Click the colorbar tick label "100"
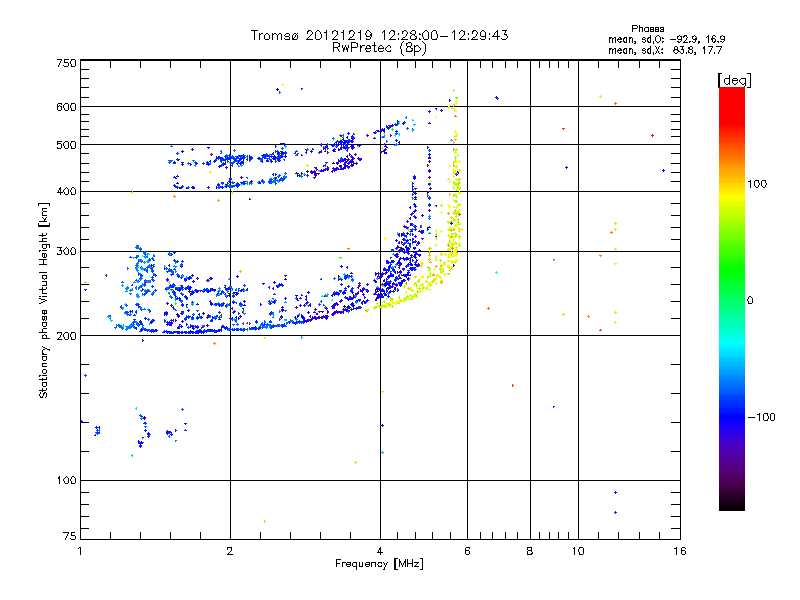Image resolution: width=800 pixels, height=600 pixels. point(757,184)
